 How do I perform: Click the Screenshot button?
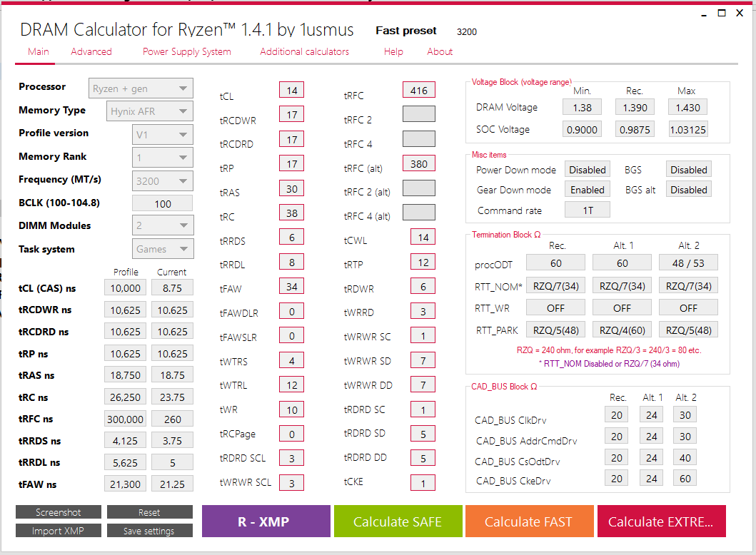pyautogui.click(x=59, y=512)
